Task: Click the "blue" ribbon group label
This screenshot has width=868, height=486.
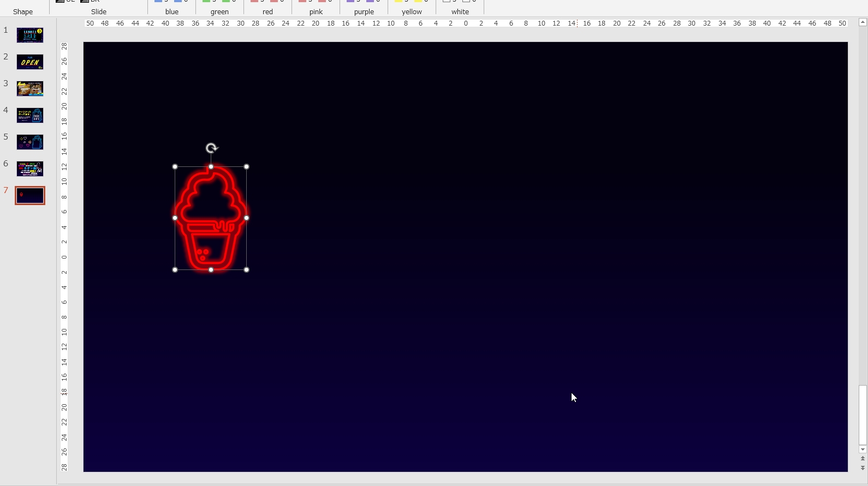Action: [172, 11]
